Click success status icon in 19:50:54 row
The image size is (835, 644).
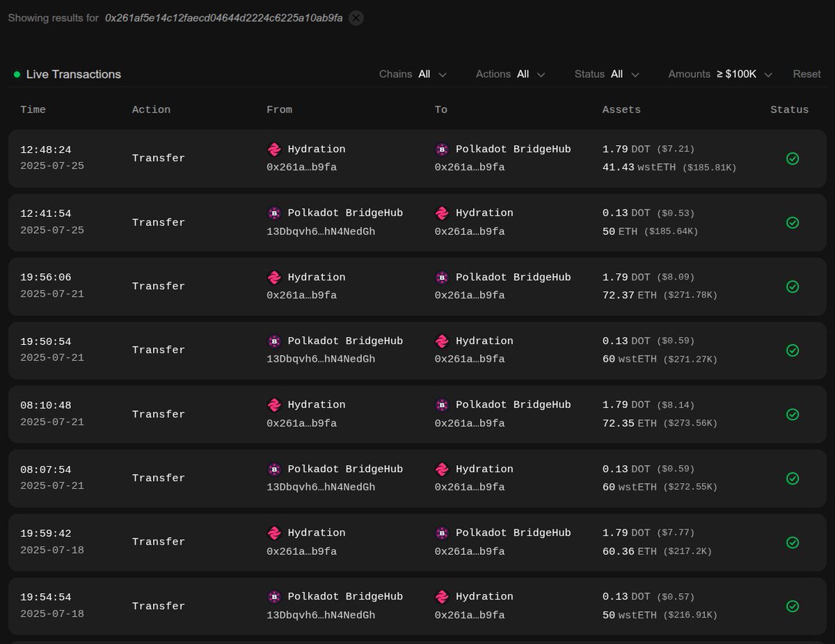[792, 351]
